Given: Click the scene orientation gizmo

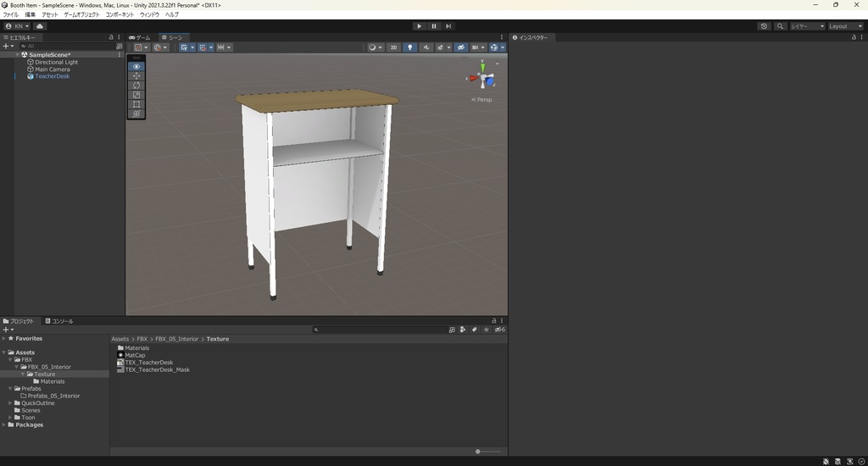Looking at the screenshot, I should point(483,79).
